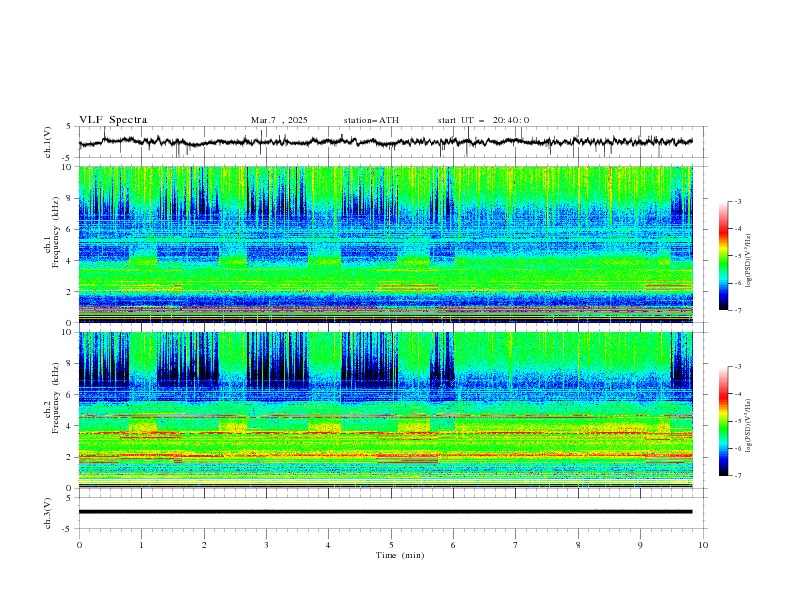Click the time axis tick label 3
This screenshot has width=792, height=612.
point(266,545)
